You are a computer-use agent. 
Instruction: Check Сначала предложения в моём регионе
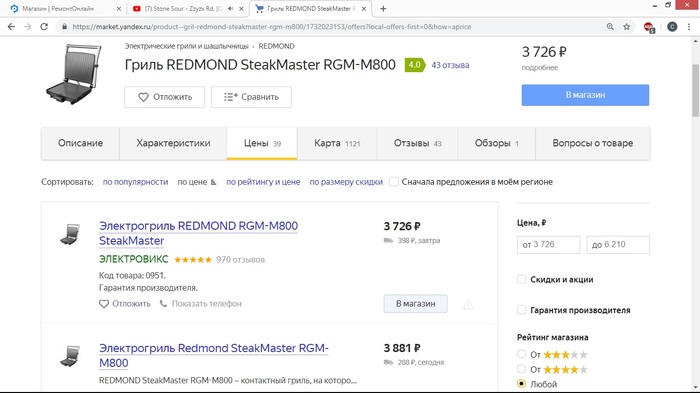coord(394,182)
